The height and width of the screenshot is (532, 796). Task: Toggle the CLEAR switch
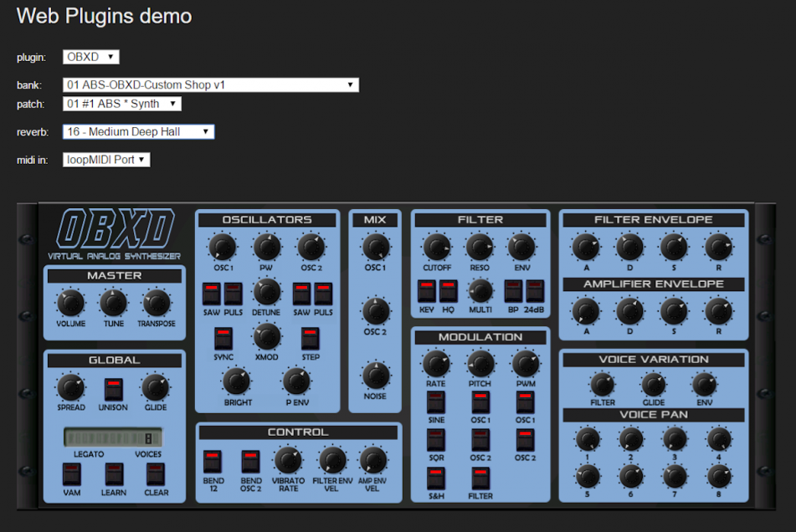[x=156, y=474]
